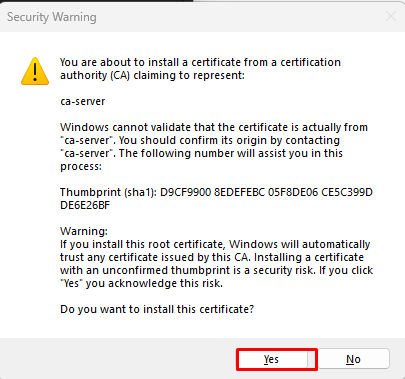
Task: Click 'If you install this root certificate' line
Action: (x=215, y=244)
